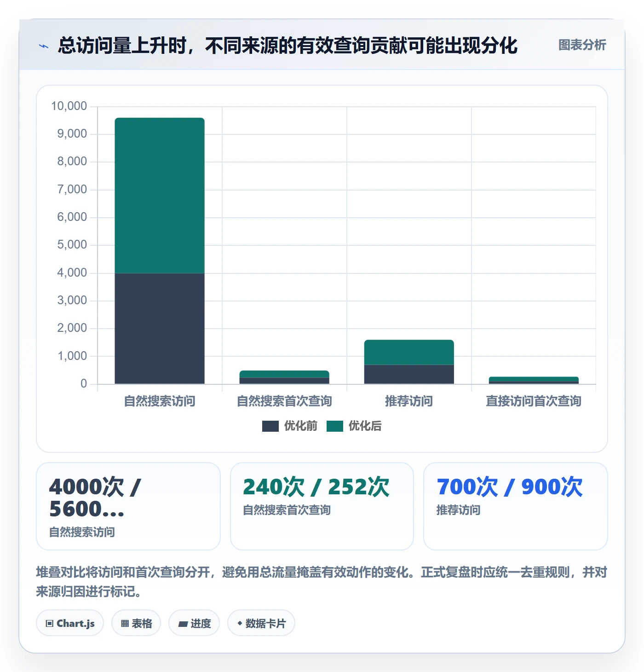Click the green 优化后 segment of 自然搜索访问 bar
The height and width of the screenshot is (672, 644).
click(x=160, y=196)
